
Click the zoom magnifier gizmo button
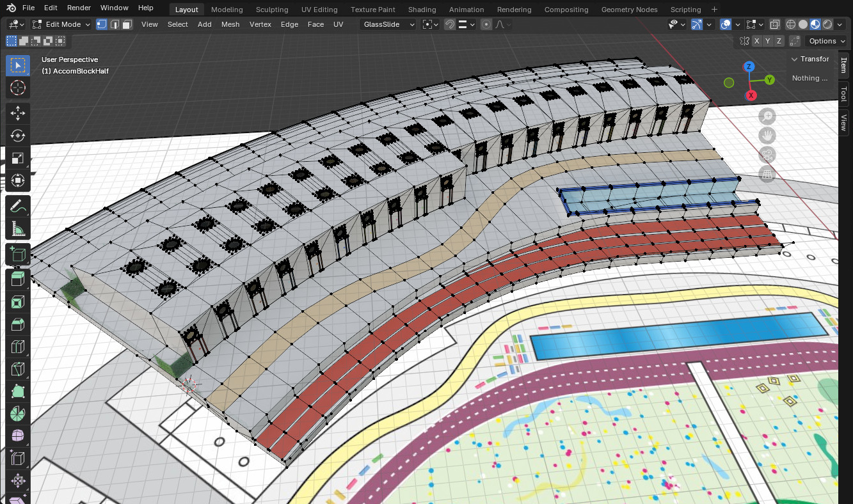click(767, 116)
